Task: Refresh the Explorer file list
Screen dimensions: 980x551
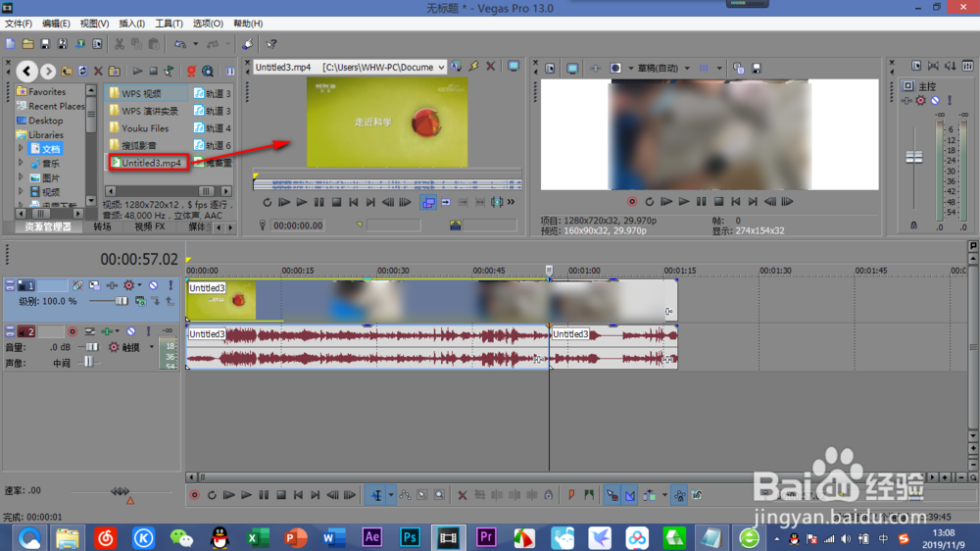Action: [82, 72]
